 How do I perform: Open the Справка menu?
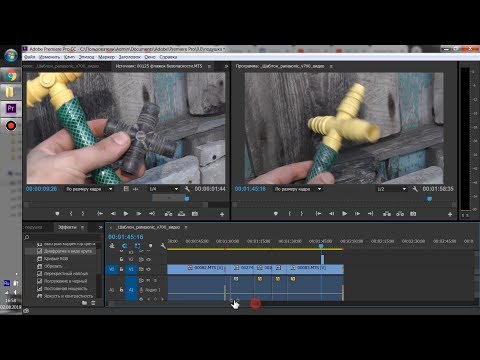168,57
